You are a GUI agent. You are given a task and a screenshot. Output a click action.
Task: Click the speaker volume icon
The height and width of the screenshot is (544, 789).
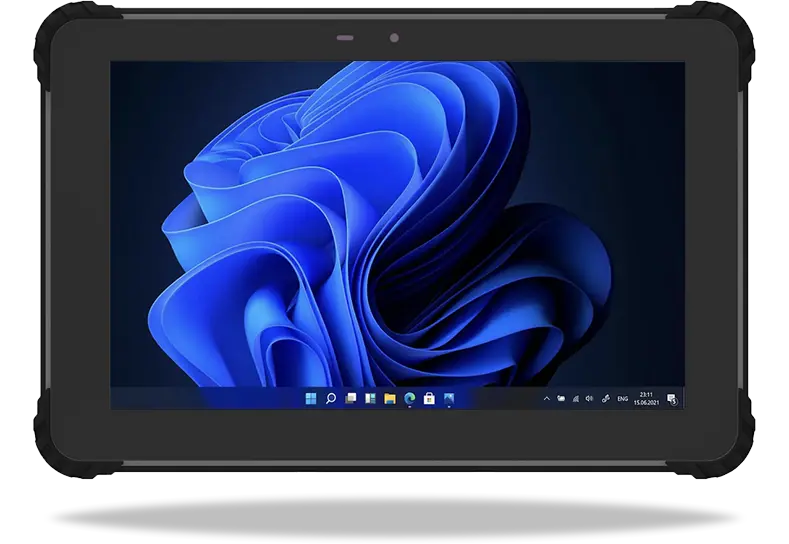(x=589, y=399)
